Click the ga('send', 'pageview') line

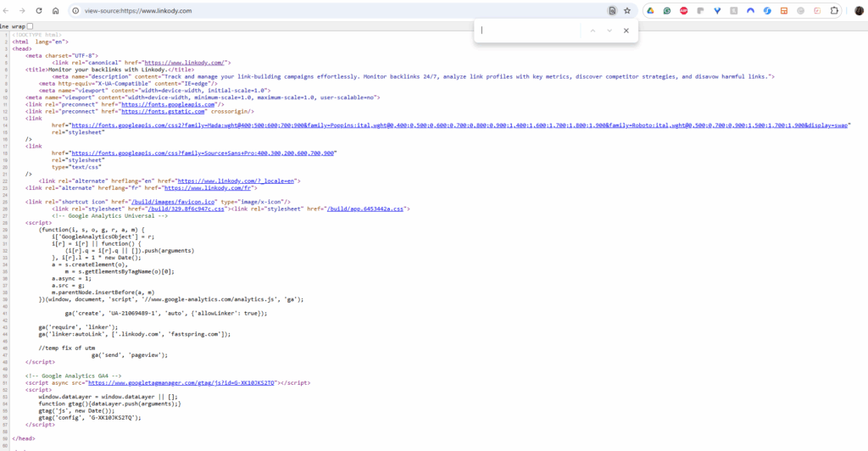point(130,354)
